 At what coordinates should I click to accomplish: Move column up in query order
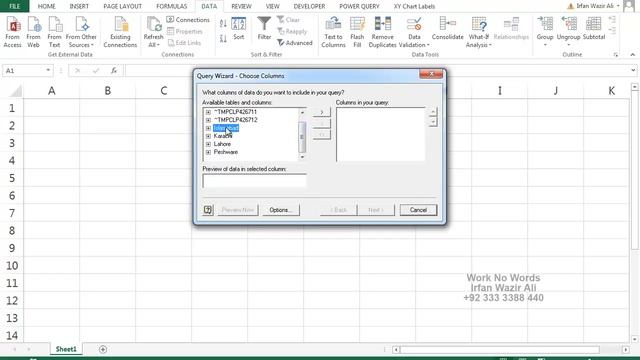433,112
